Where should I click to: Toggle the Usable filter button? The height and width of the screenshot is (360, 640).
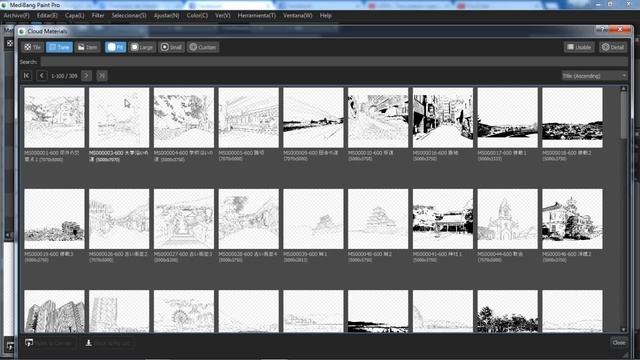click(579, 47)
